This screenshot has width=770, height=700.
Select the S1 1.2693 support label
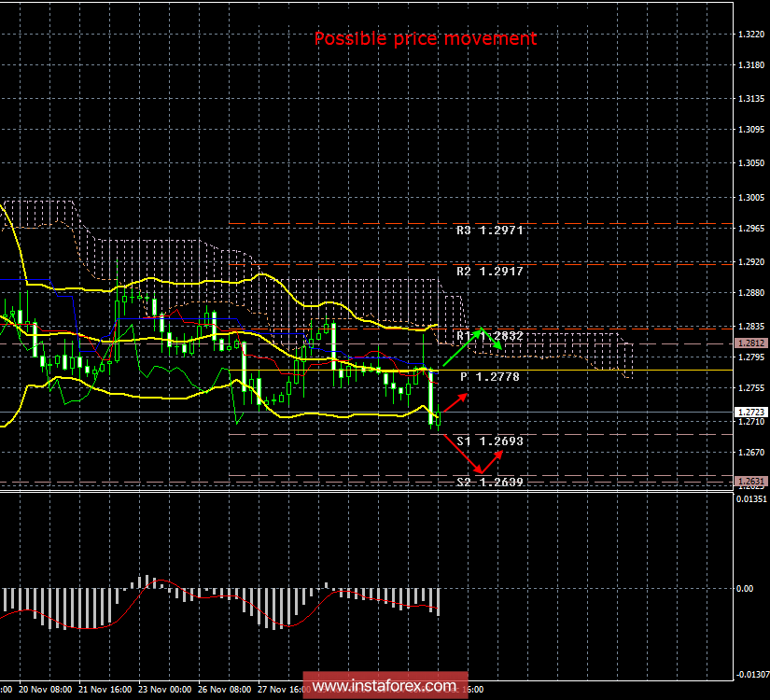[x=490, y=441]
